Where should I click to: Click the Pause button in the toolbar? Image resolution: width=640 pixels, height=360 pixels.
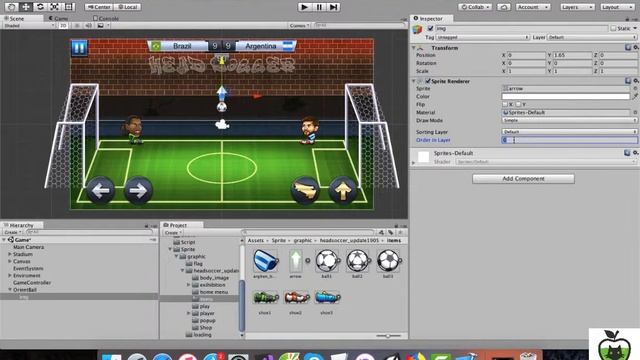(319, 7)
